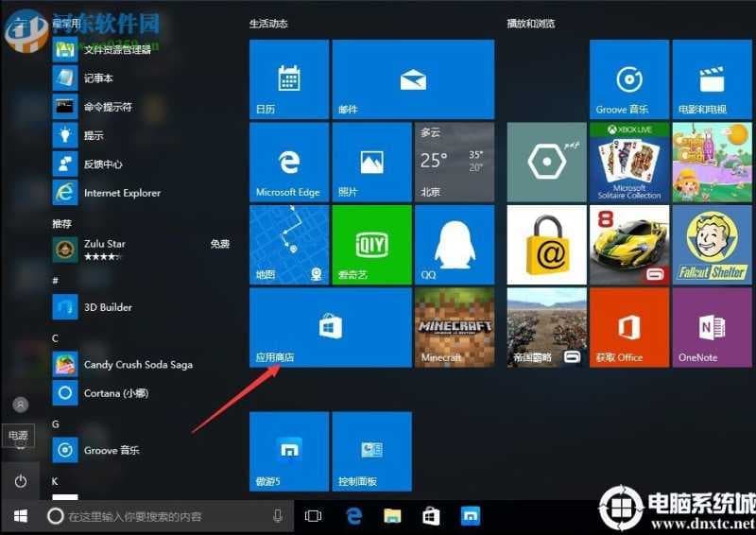Screen dimensions: 756x535
Task: Click the K alphabet group header
Action: point(55,481)
